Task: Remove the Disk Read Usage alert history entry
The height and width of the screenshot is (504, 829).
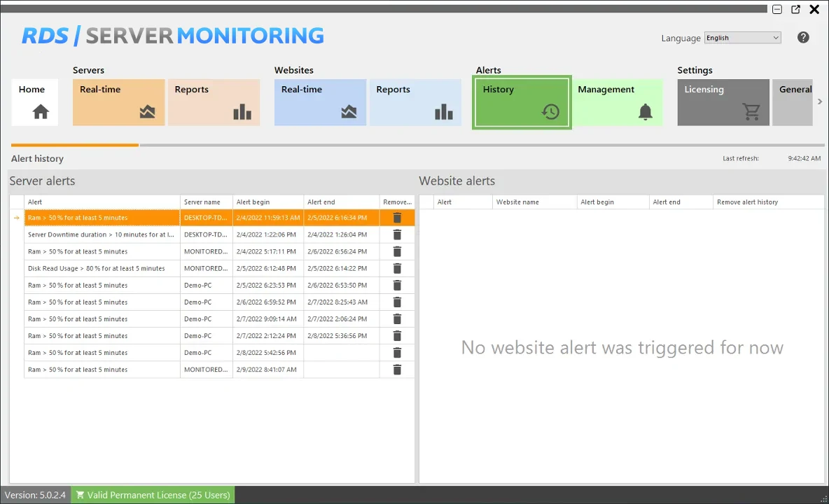Action: (x=397, y=269)
